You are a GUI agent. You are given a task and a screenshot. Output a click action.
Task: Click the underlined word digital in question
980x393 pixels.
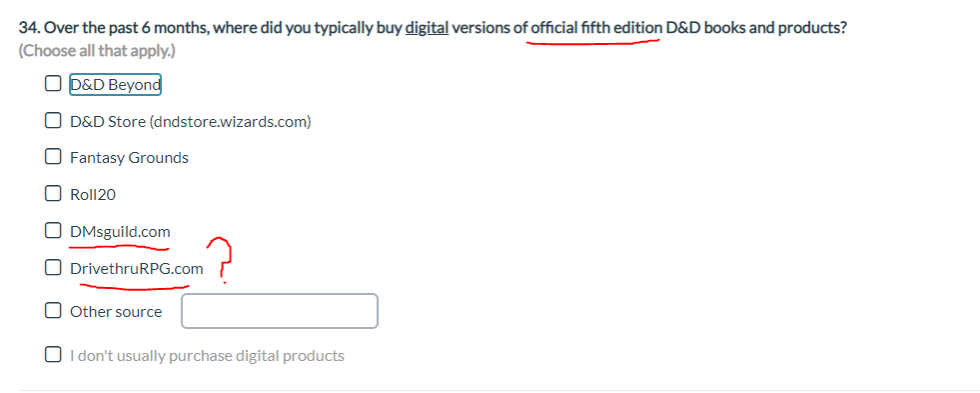(x=427, y=28)
